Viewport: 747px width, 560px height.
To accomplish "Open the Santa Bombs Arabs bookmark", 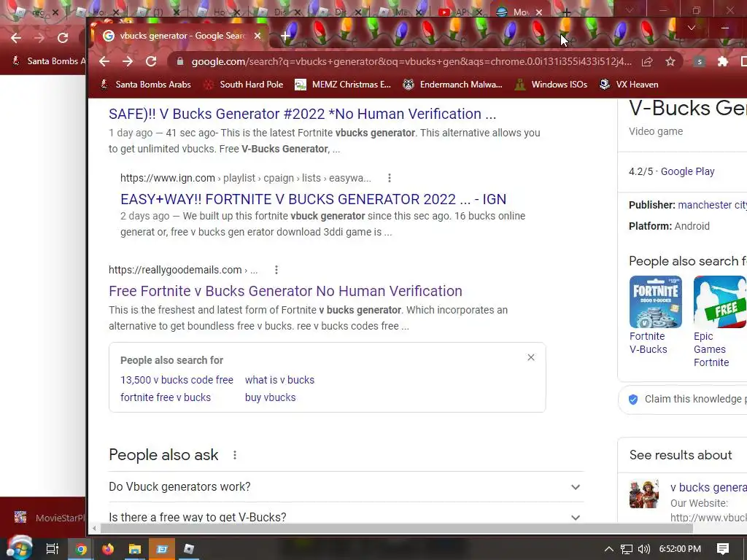I will (x=145, y=85).
